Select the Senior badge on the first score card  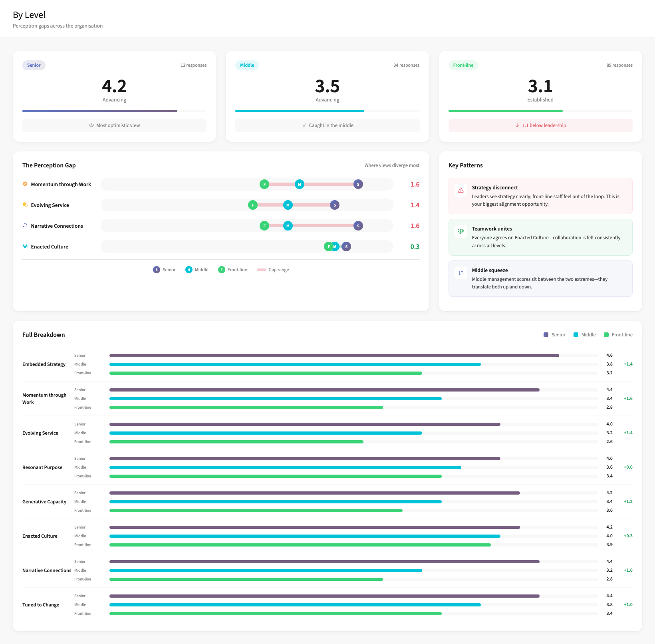pyautogui.click(x=34, y=65)
